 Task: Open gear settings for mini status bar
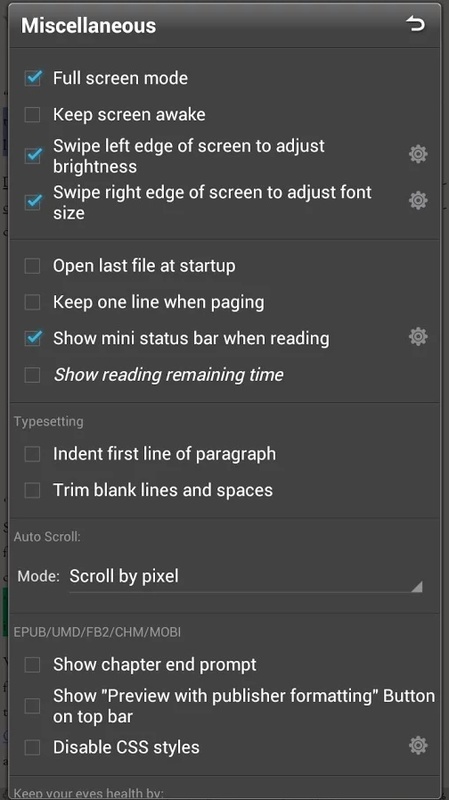tap(418, 337)
